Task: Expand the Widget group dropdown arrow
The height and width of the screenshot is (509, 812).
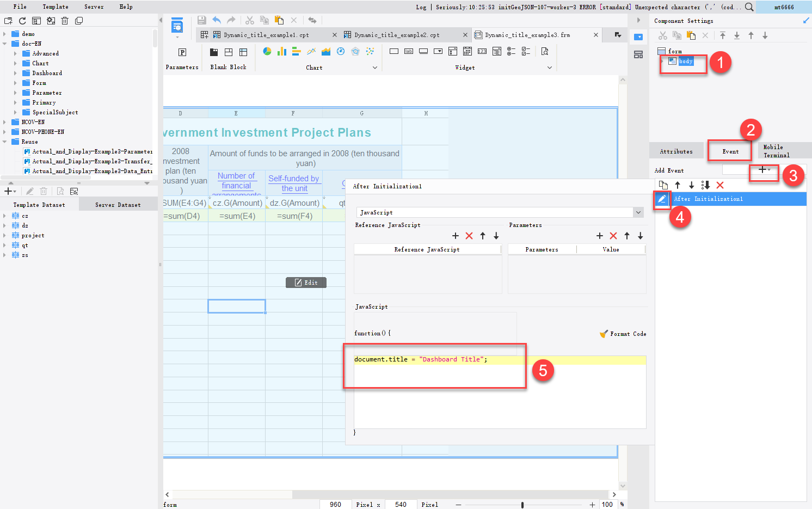Action: coord(550,68)
